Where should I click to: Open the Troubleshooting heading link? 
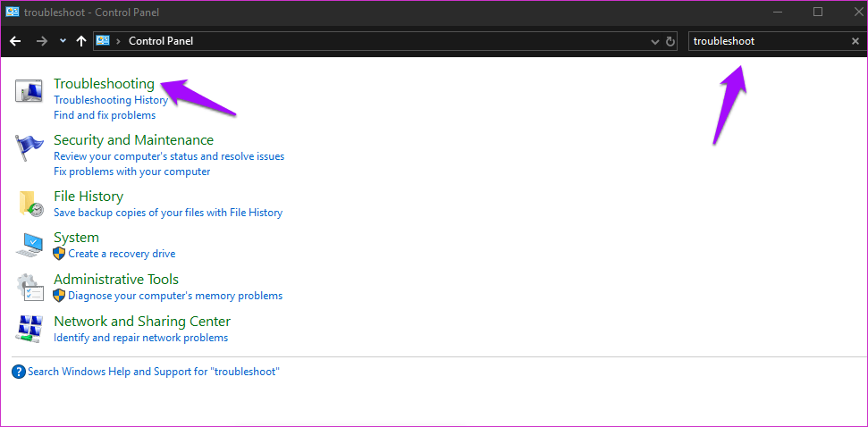pos(104,83)
